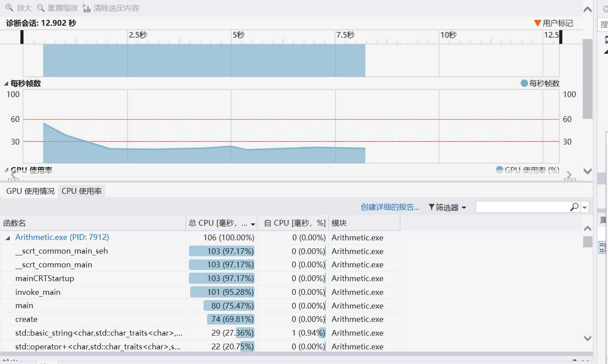Collapse the GPU 使用率 graph section
Screen dimensions: 608x364
6,170
